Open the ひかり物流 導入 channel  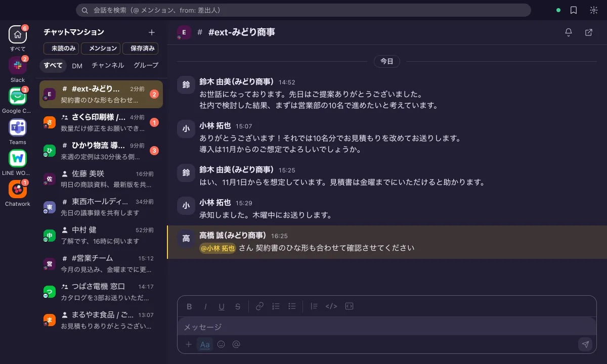(101, 151)
